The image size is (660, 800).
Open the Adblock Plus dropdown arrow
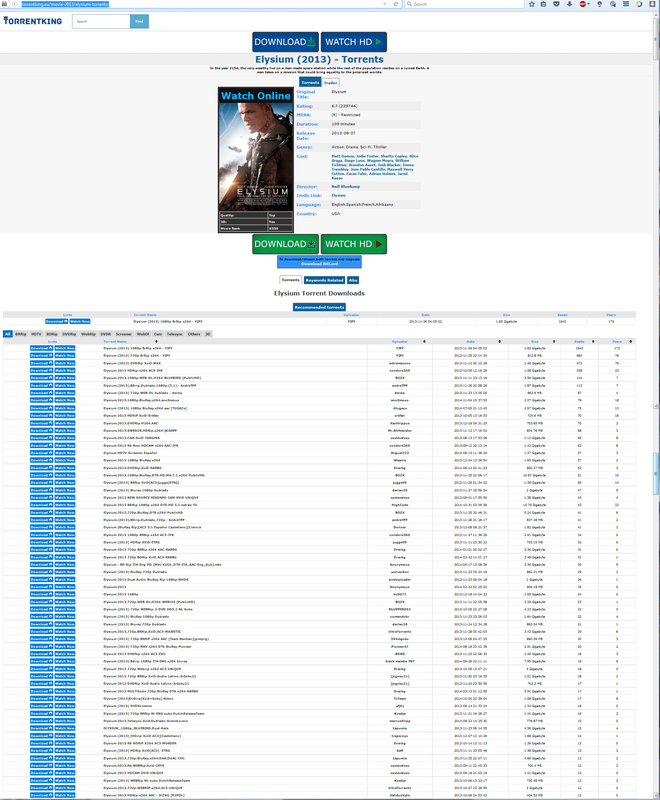coord(589,4)
